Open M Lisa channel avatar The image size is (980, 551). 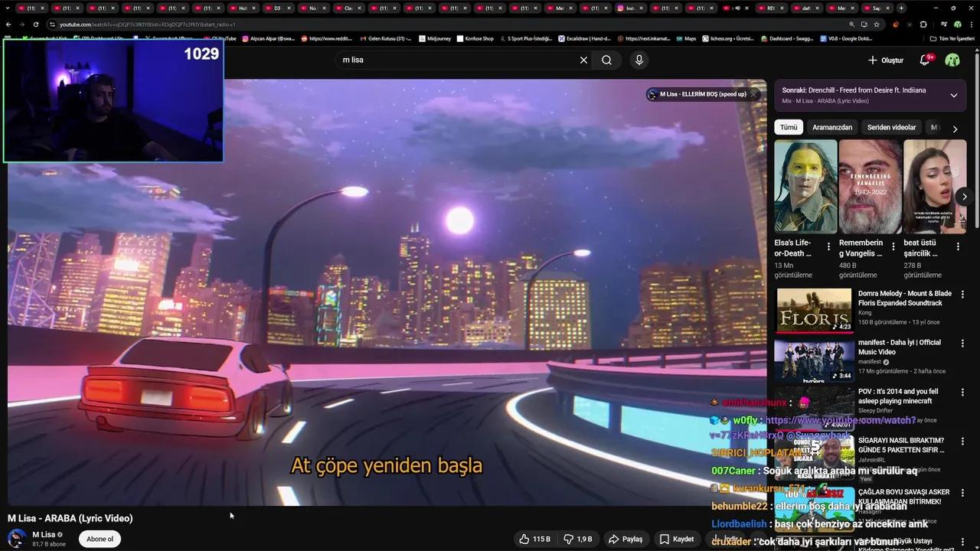point(17,538)
